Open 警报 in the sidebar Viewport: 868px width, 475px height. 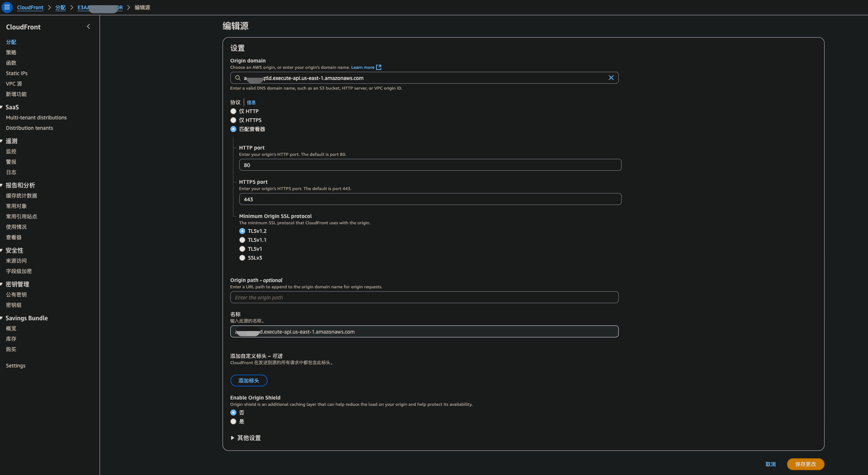11,162
